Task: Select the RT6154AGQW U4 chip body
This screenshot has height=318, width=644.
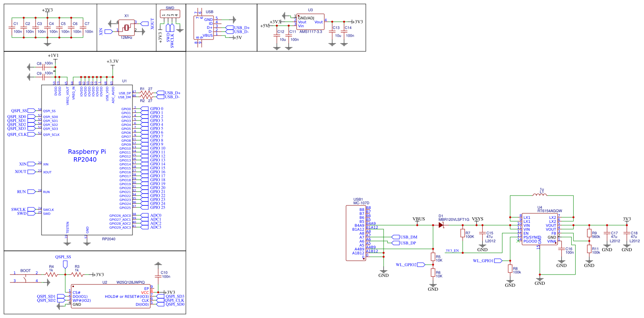Action: (x=540, y=229)
